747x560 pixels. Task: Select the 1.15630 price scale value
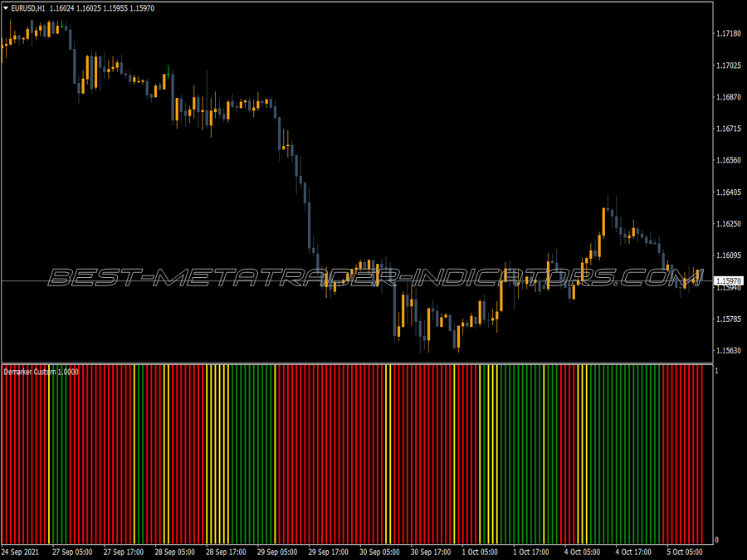(x=729, y=350)
